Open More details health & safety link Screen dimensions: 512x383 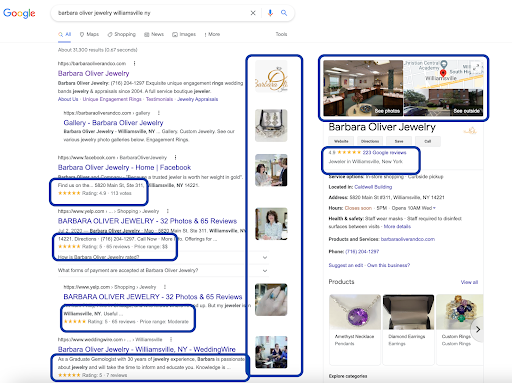coord(397,226)
